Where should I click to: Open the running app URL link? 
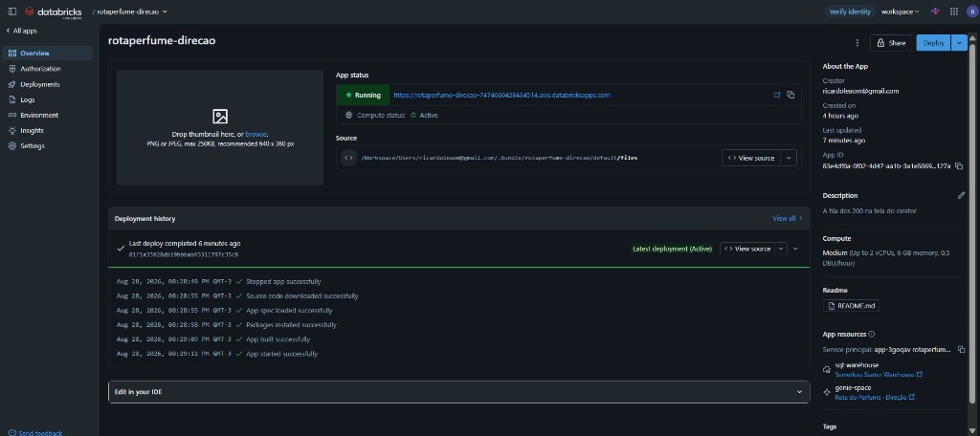[501, 95]
